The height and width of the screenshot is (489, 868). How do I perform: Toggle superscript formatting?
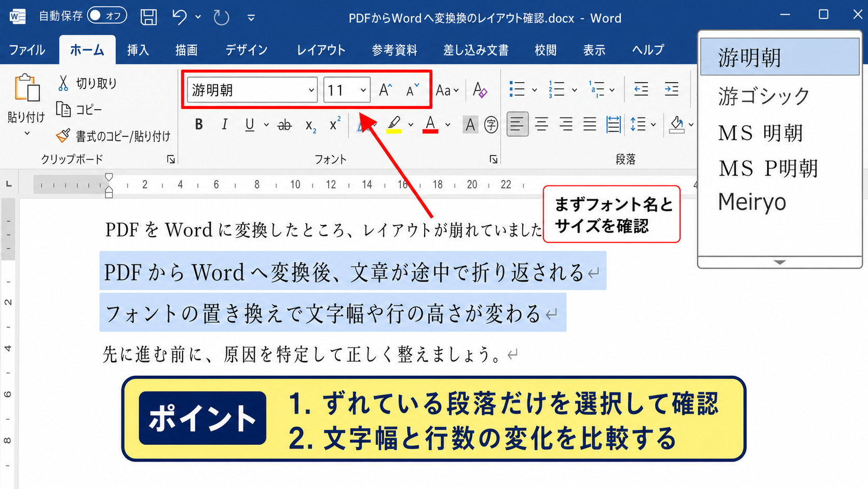(x=335, y=124)
